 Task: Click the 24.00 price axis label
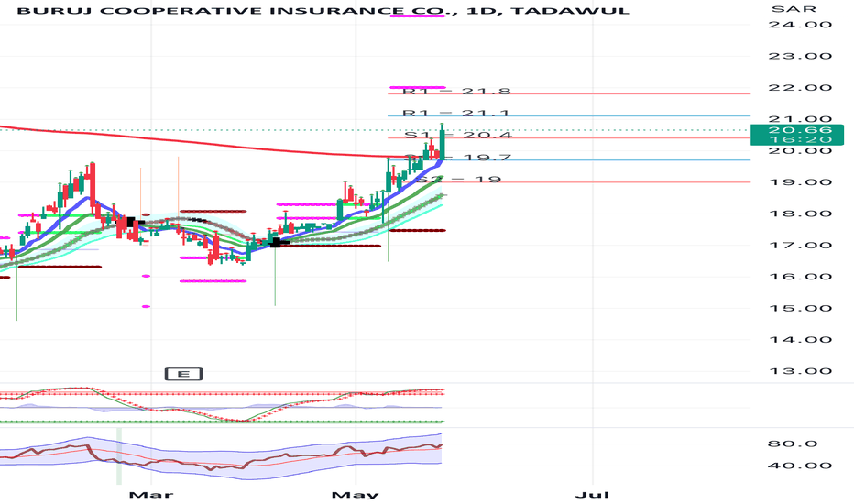pos(800,25)
